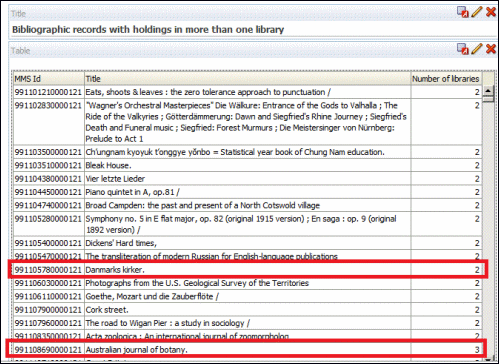499x364 pixels.
Task: Click MMS Id 99110578000121
Action: pyautogui.click(x=48, y=270)
